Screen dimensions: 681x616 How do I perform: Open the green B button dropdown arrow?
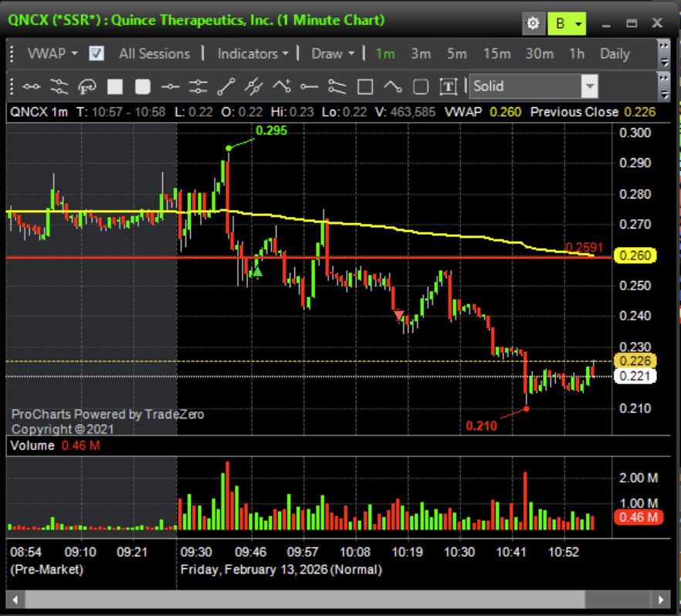point(578,23)
